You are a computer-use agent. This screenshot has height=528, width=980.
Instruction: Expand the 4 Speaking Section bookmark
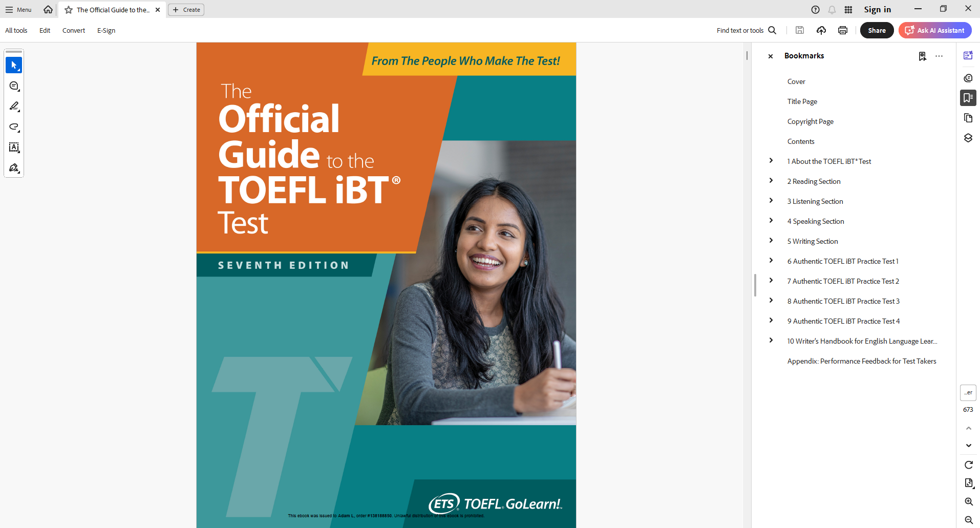[x=771, y=221]
